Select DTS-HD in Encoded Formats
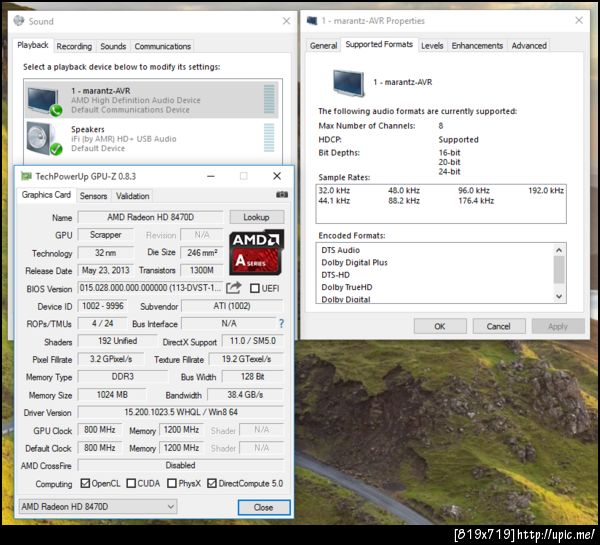The image size is (600, 545). (x=336, y=275)
